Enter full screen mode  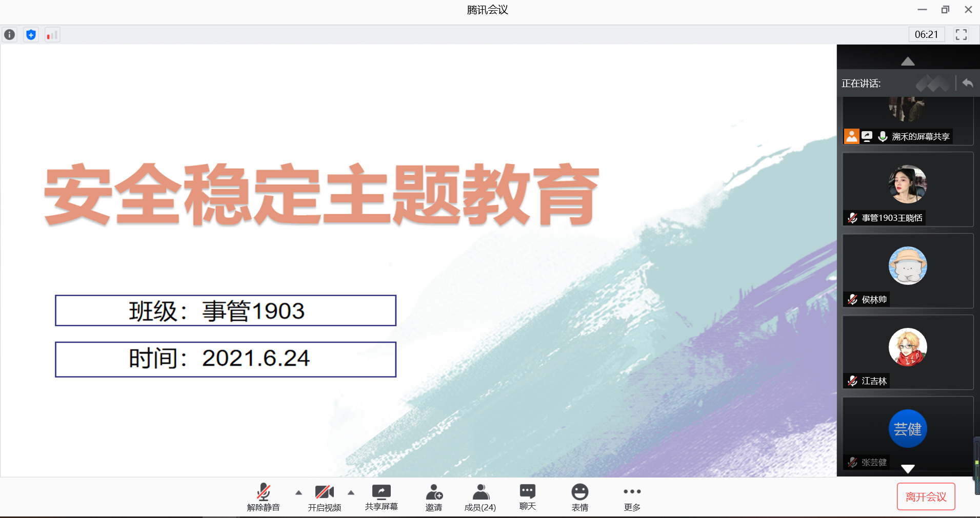click(961, 34)
